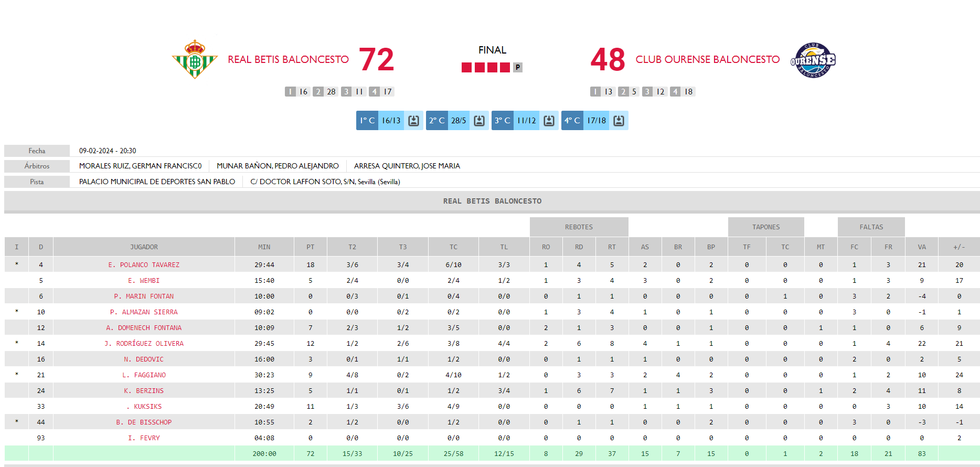Click Polanco Tavarez minutes 29:44
The width and height of the screenshot is (980, 467).
click(264, 265)
